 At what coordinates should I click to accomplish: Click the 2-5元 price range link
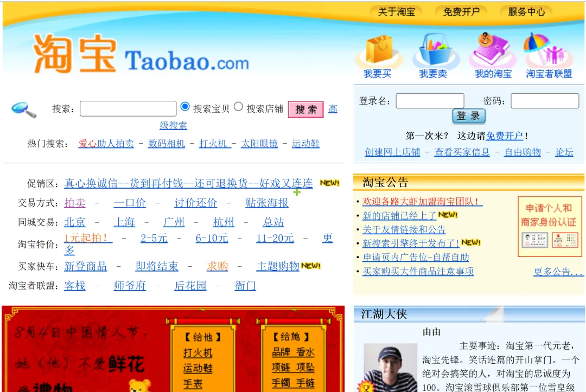tap(154, 238)
